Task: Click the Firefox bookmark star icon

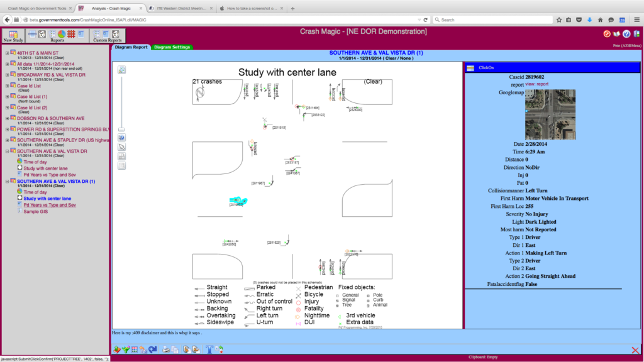Action: coord(559,19)
